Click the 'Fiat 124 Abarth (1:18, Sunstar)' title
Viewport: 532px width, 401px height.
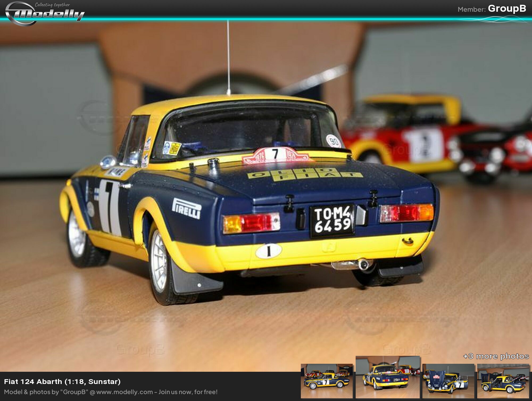(62, 382)
